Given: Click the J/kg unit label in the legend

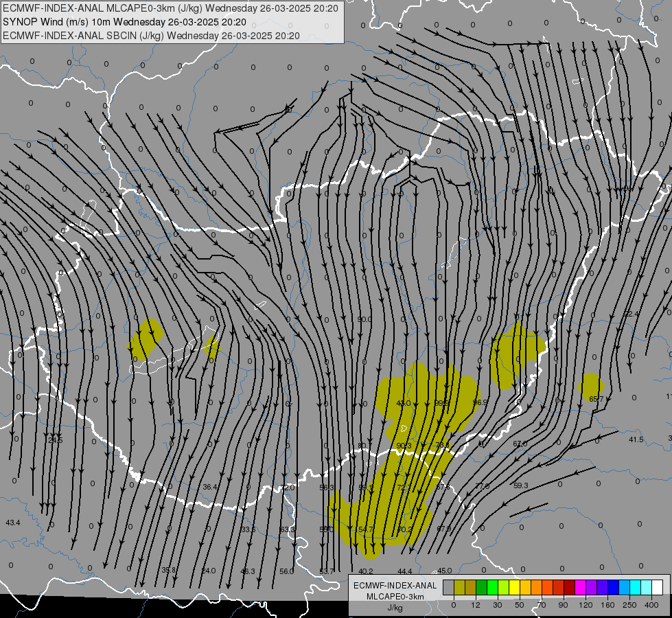Looking at the screenshot, I should [395, 608].
